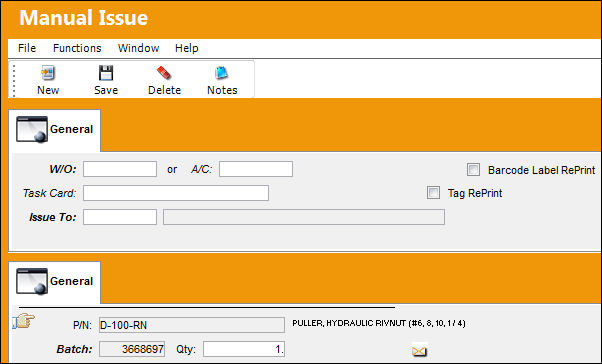Click the envelope icon beside the Qty field
The width and height of the screenshot is (602, 364).
pyautogui.click(x=419, y=350)
